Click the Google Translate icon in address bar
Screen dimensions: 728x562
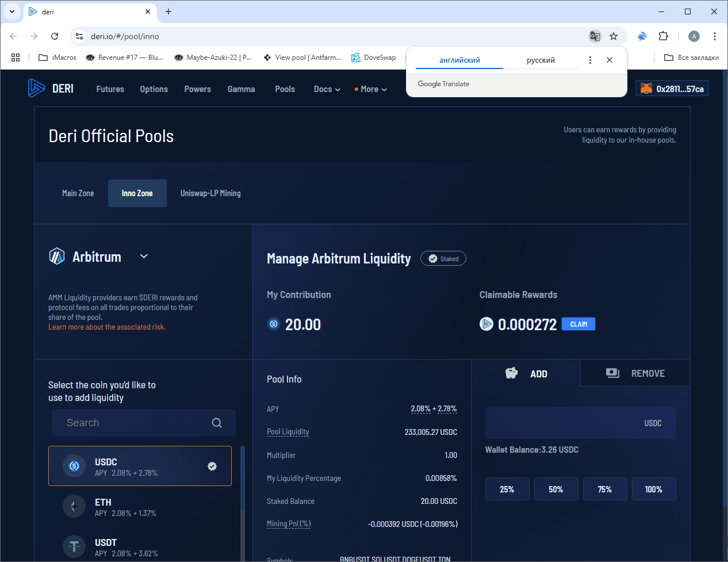coord(595,36)
